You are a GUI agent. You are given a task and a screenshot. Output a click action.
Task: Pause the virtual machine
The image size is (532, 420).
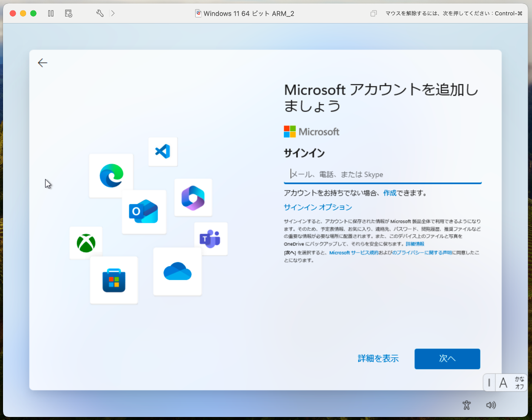pos(51,13)
